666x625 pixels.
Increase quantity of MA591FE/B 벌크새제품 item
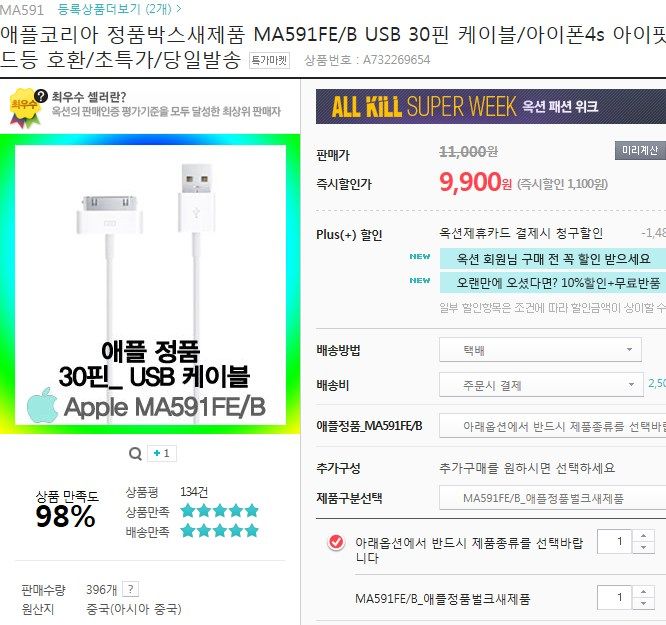point(643,591)
